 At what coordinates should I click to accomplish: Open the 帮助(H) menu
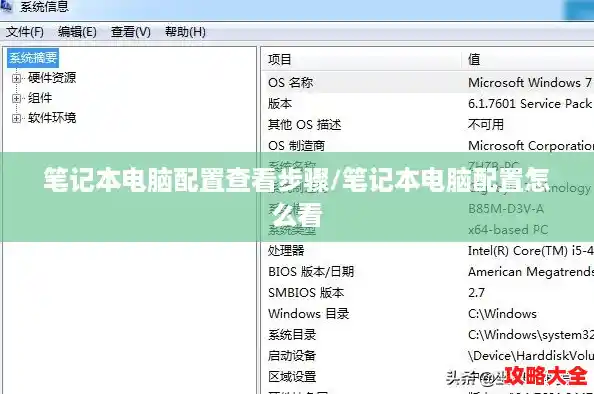(185, 32)
